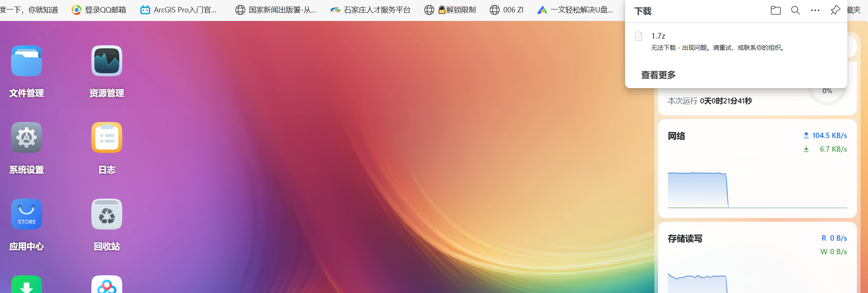Click the 存储读写 widget title
Screen dimensions: 868x293
[x=685, y=239]
